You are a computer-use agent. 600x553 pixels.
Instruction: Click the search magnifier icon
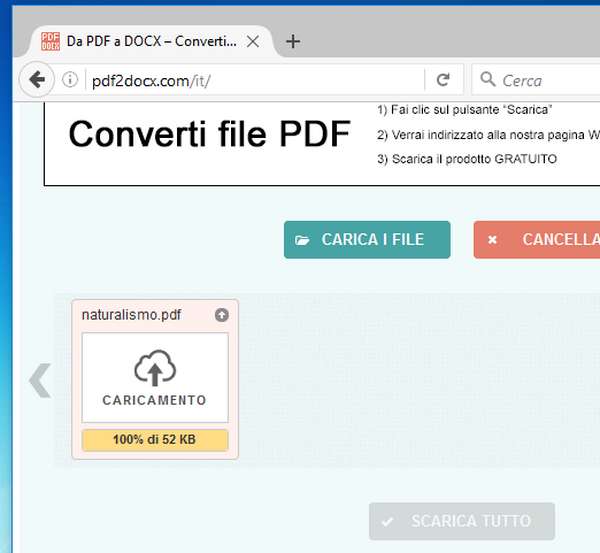pyautogui.click(x=488, y=79)
